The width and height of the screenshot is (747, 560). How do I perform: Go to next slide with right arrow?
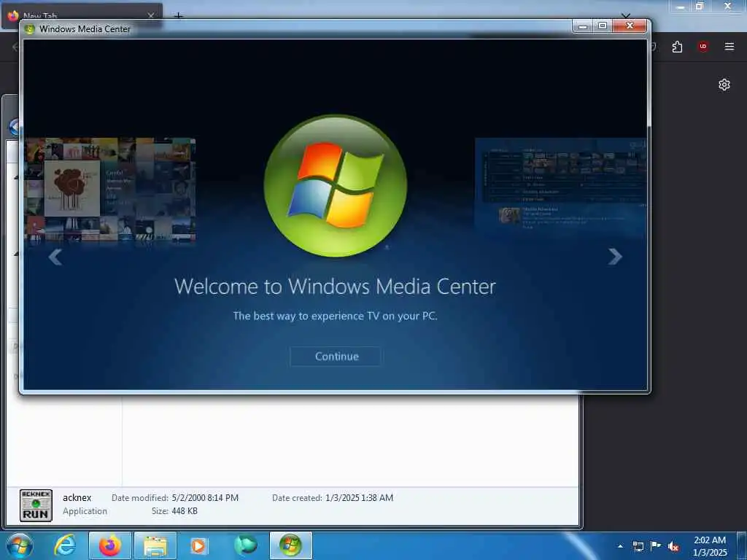(615, 257)
